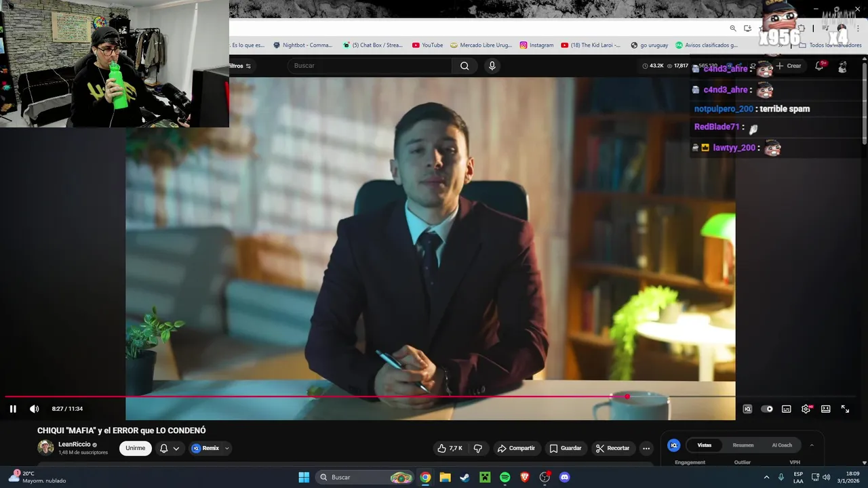
Task: Pause the YouTube video
Action: (13, 409)
